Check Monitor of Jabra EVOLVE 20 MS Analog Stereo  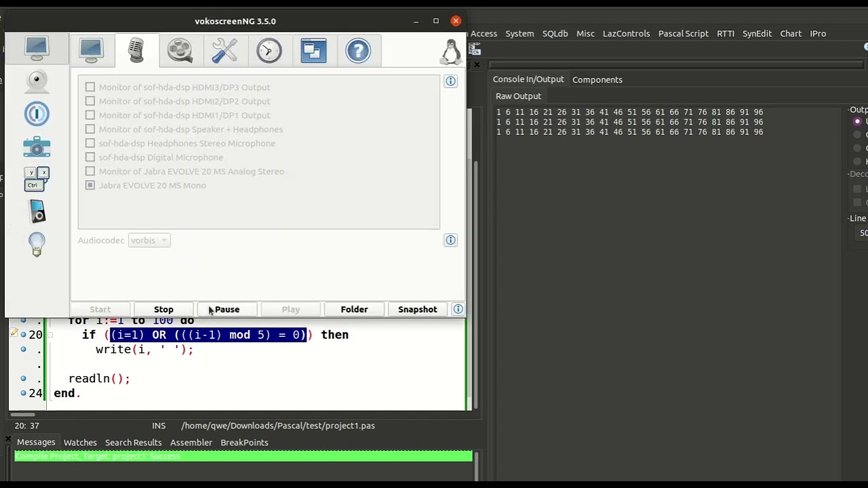point(90,171)
